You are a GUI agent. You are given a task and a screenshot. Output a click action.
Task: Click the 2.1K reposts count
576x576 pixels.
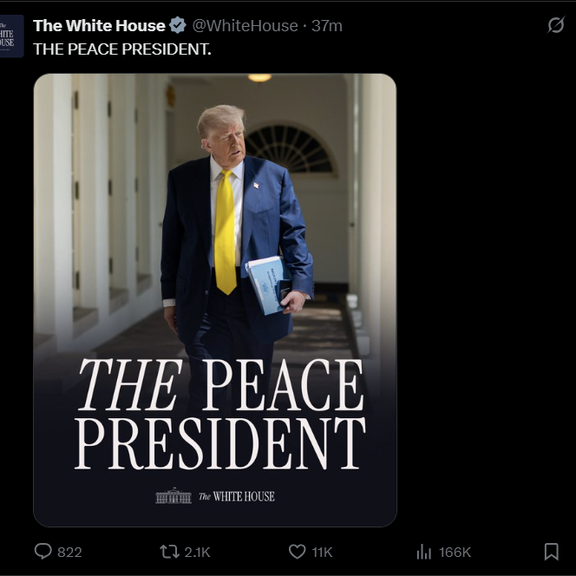coord(197,552)
